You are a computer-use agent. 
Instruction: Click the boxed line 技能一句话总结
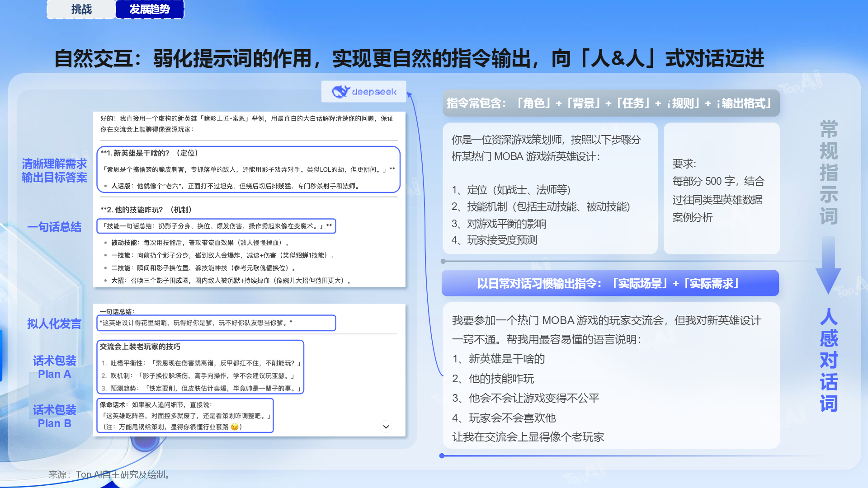click(x=217, y=226)
